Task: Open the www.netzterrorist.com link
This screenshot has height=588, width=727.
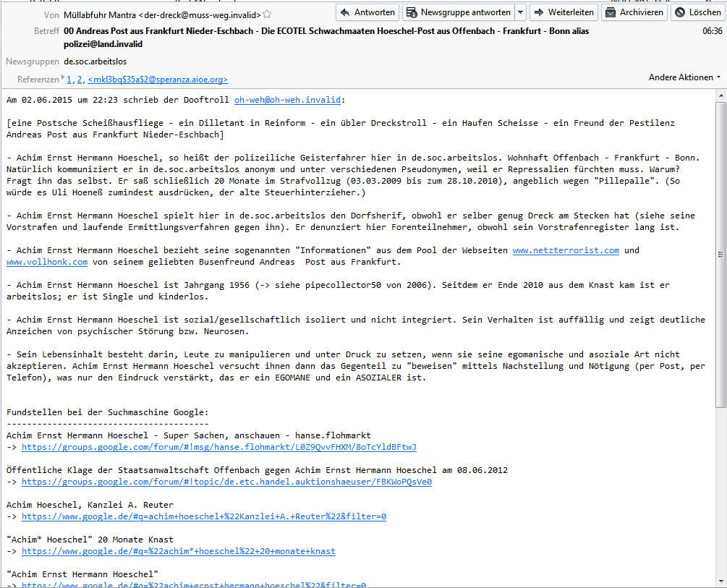Action: click(566, 250)
